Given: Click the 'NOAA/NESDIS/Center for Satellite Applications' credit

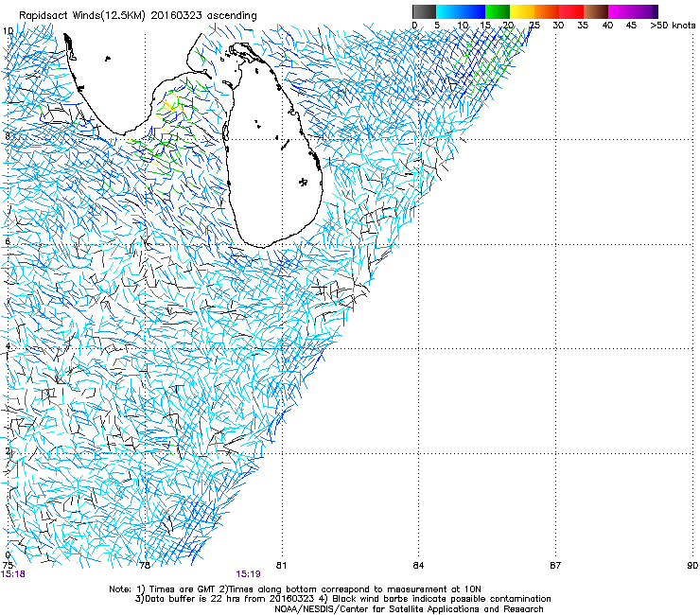Looking at the screenshot, I should coord(378,609).
